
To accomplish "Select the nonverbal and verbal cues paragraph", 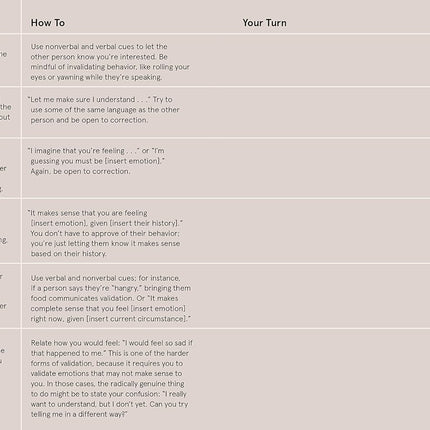I will tap(110, 62).
